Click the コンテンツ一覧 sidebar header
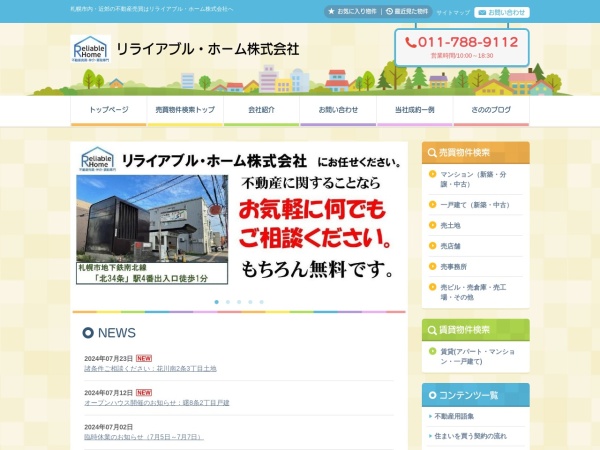Viewport: 600px width, 450px height. tap(476, 395)
